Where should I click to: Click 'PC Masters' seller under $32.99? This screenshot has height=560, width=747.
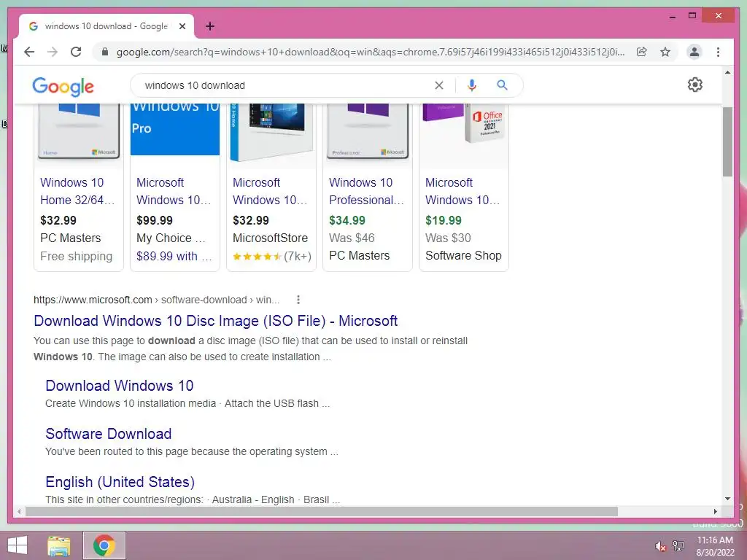click(71, 238)
